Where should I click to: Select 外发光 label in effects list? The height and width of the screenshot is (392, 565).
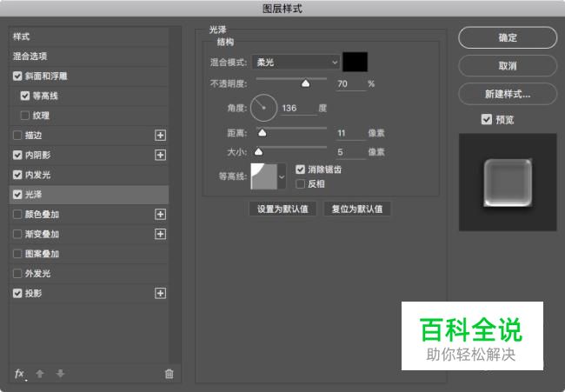37,274
